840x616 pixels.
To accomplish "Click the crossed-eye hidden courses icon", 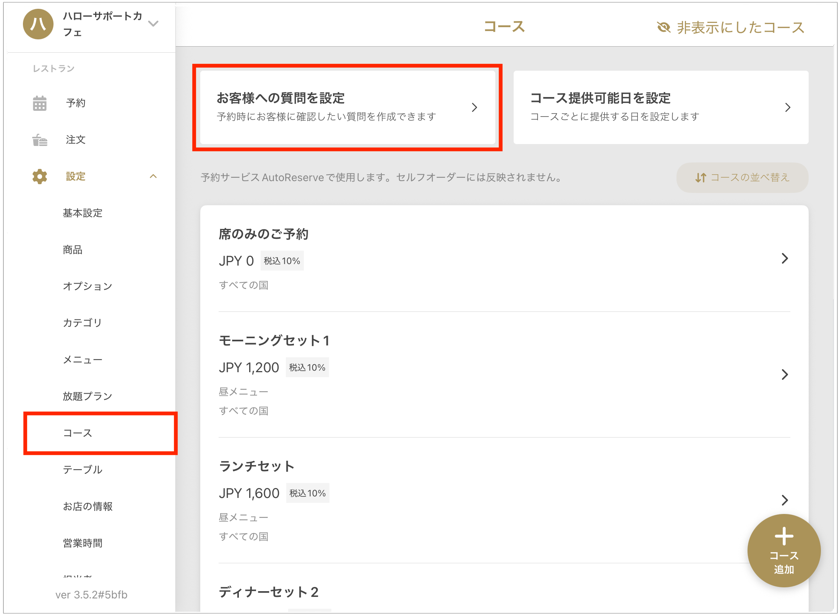I will (x=663, y=28).
